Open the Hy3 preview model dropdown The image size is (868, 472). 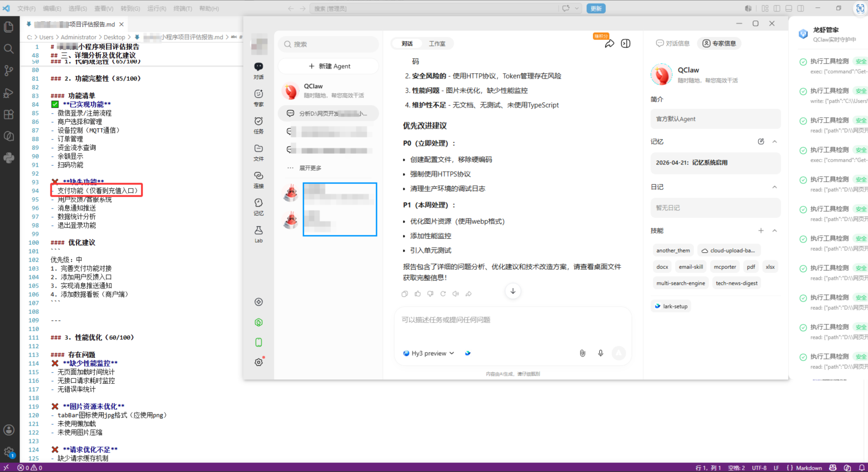[x=429, y=353]
